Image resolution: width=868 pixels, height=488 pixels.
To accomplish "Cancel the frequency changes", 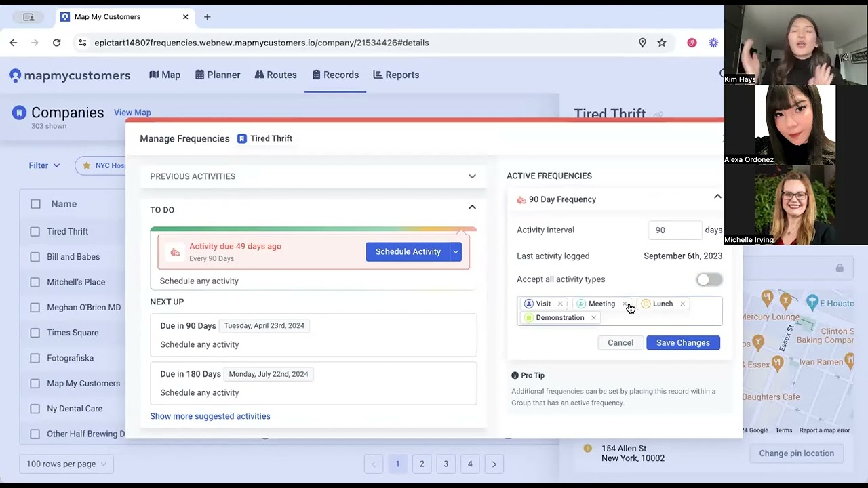I will coord(620,343).
